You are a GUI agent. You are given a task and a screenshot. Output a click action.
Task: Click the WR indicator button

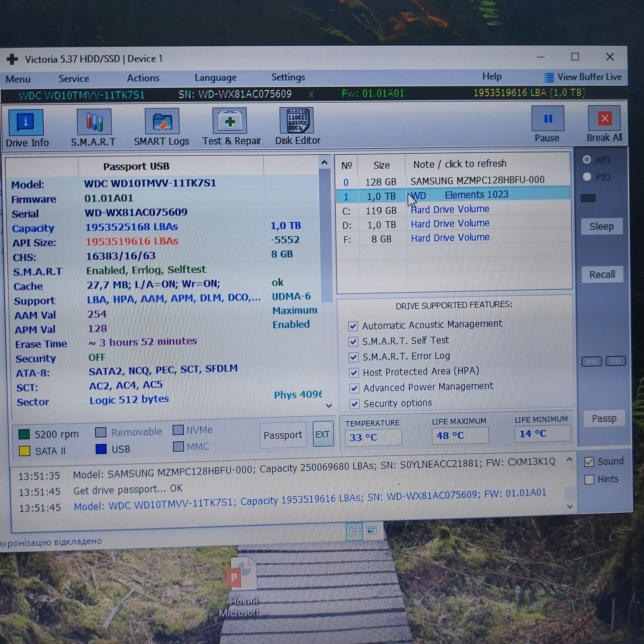point(591,361)
